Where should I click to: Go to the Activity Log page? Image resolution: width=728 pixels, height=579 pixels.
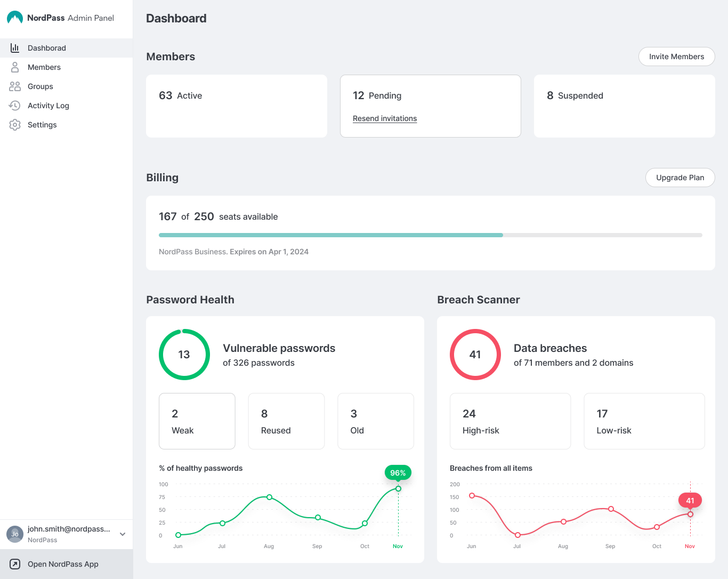[48, 106]
